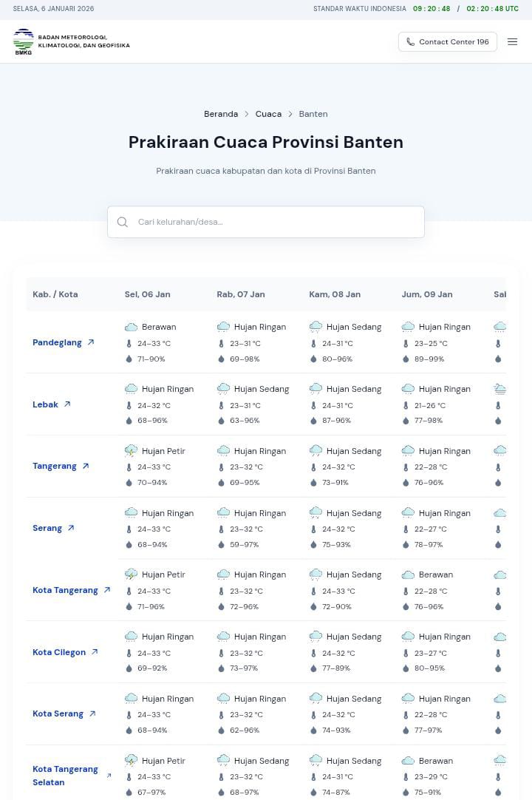Click the Jum, 09 Jan column header
This screenshot has height=800, width=532.
[x=426, y=294]
